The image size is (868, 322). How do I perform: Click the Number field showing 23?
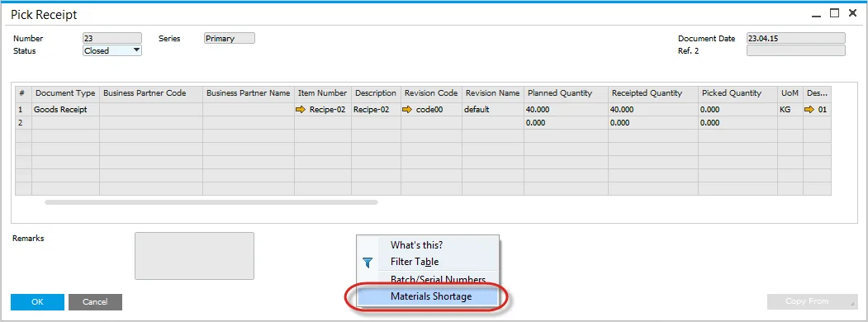coord(112,38)
